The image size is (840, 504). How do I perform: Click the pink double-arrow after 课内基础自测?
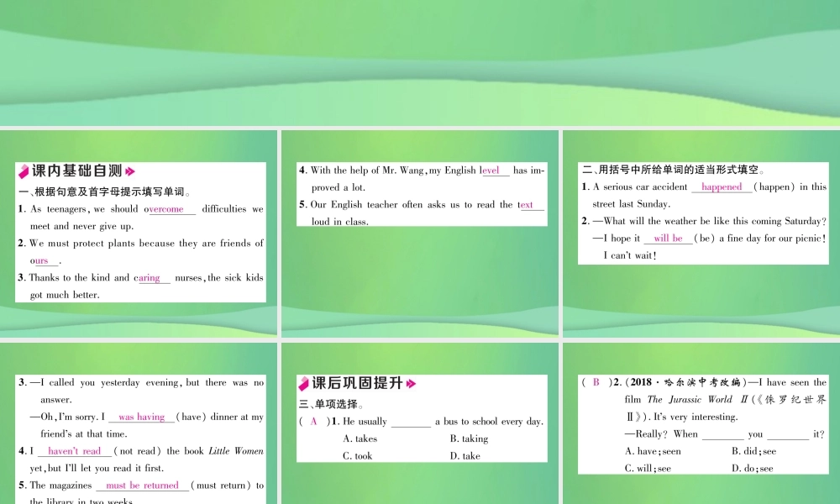coord(129,171)
